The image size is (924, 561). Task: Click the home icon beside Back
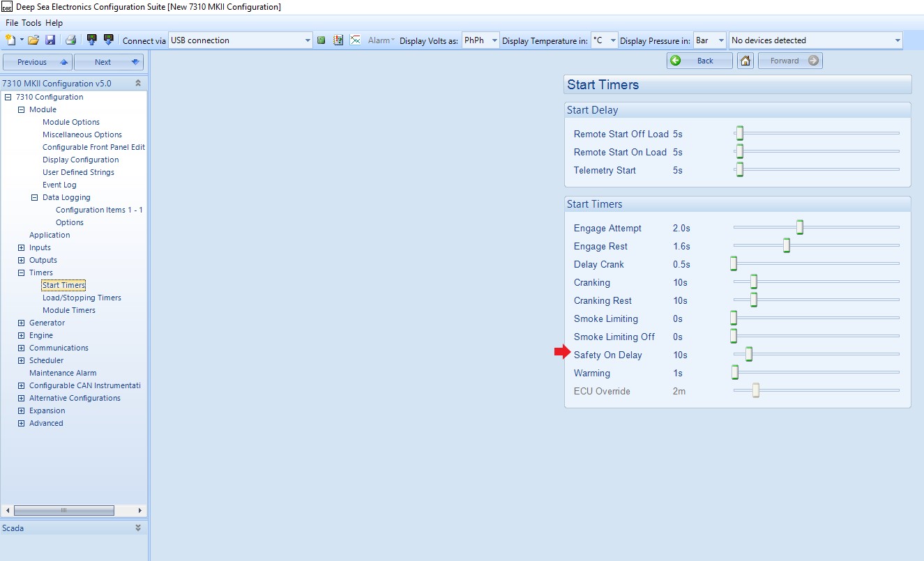click(745, 61)
